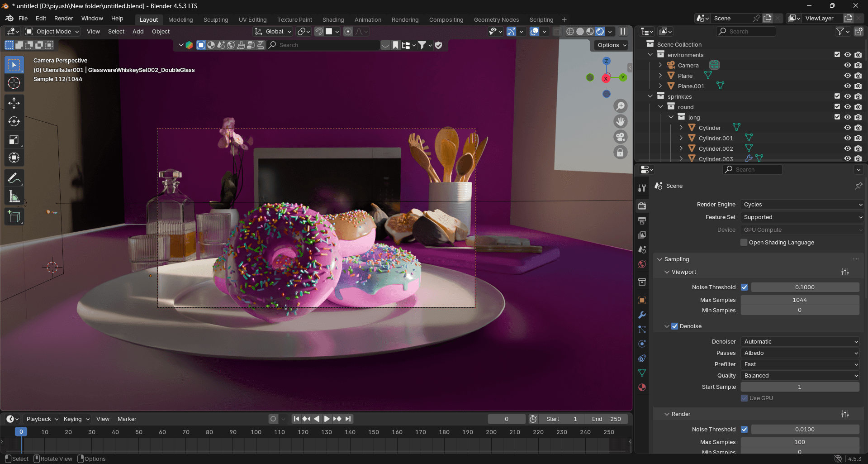Click the viewport Max Samples field
The height and width of the screenshot is (464, 868).
(x=800, y=300)
